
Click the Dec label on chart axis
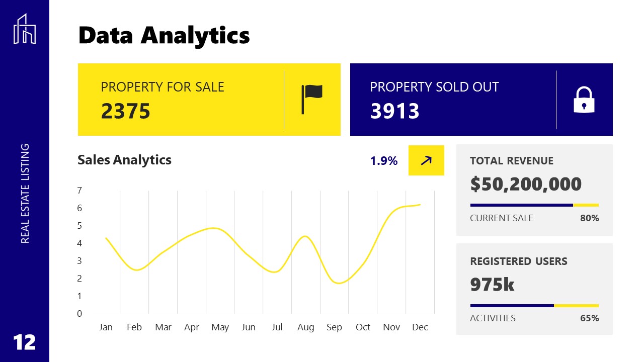click(x=420, y=327)
